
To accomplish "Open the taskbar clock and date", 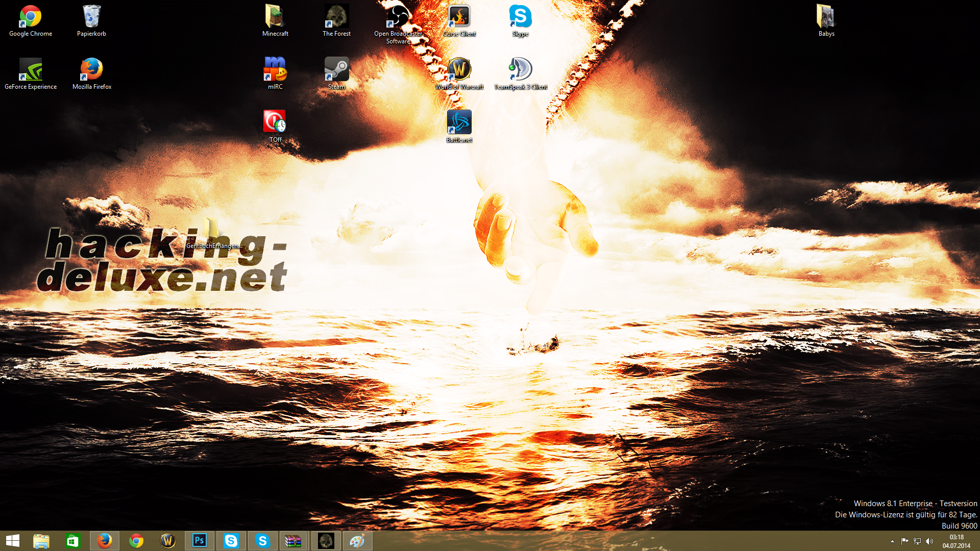I will click(x=956, y=541).
